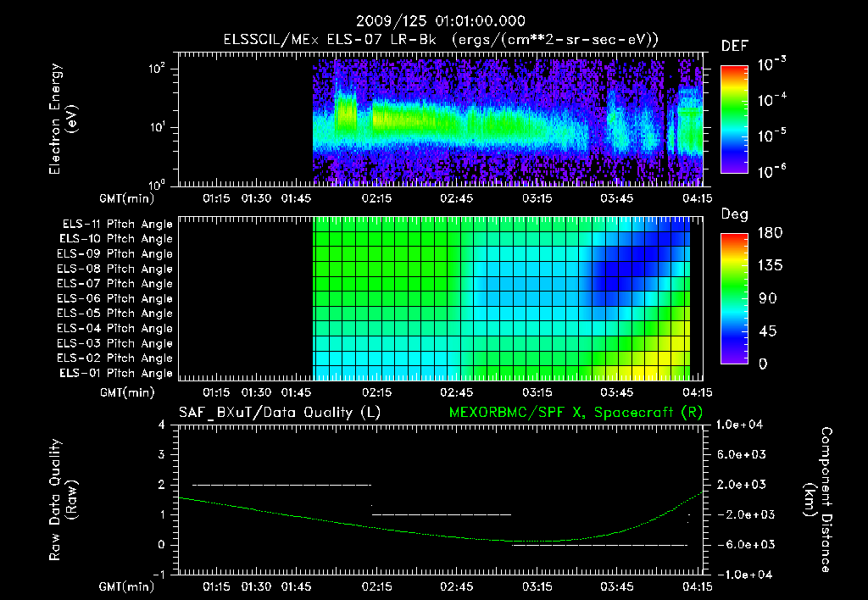The height and width of the screenshot is (600, 868).
Task: Click the ELS-05 Pitch Angle row label
Action: pyautogui.click(x=114, y=314)
